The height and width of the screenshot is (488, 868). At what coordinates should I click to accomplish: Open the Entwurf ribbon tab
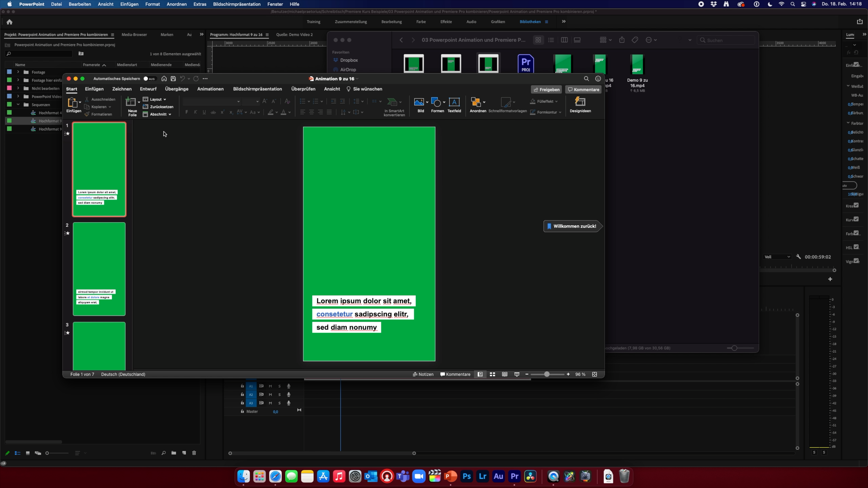coord(148,89)
